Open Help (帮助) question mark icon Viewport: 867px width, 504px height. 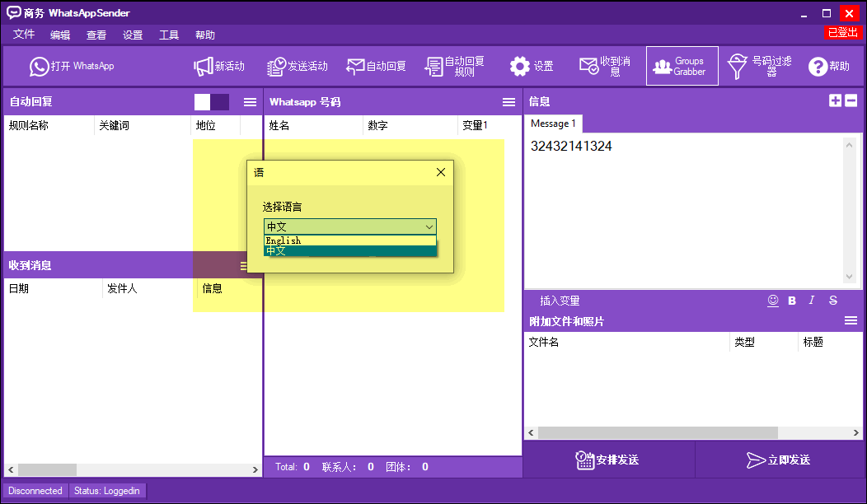[829, 67]
